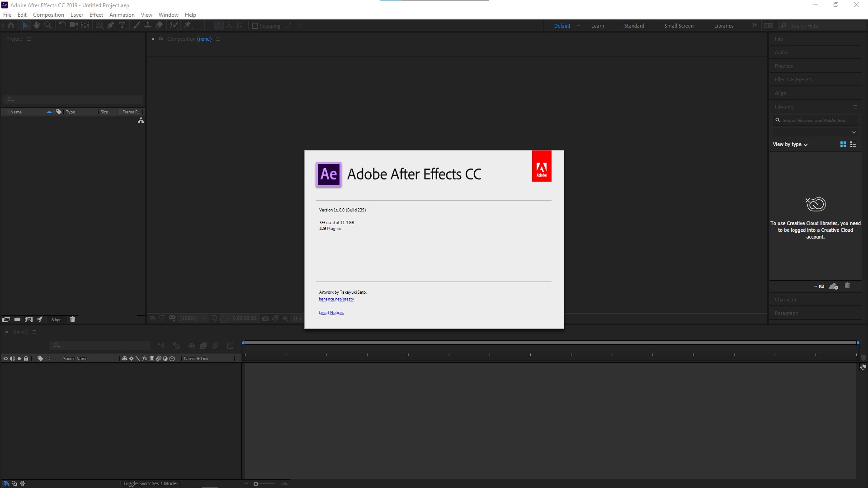
Task: Switch to the Standard workspace tab
Action: point(634,26)
